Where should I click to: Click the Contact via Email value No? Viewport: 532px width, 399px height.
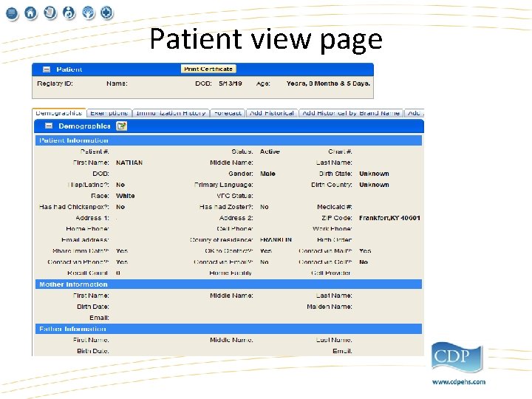click(265, 262)
